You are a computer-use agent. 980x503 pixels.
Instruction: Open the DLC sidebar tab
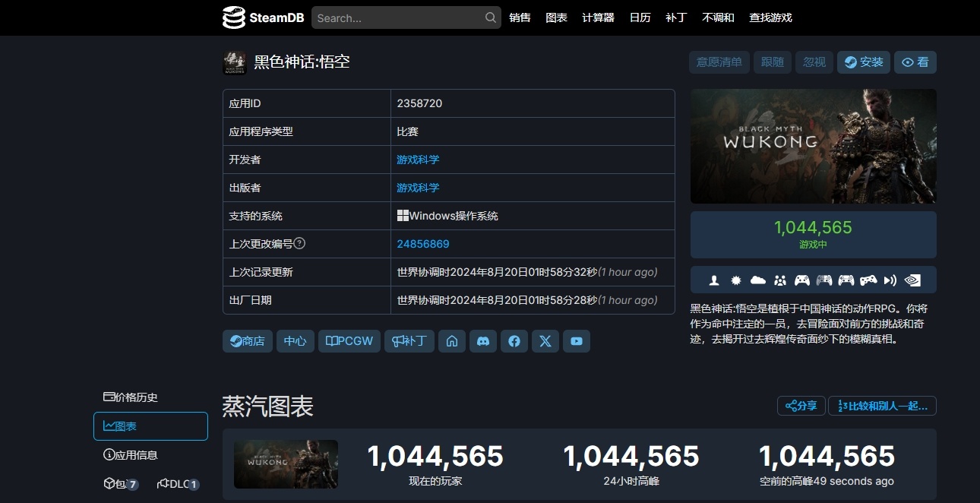pyautogui.click(x=179, y=484)
